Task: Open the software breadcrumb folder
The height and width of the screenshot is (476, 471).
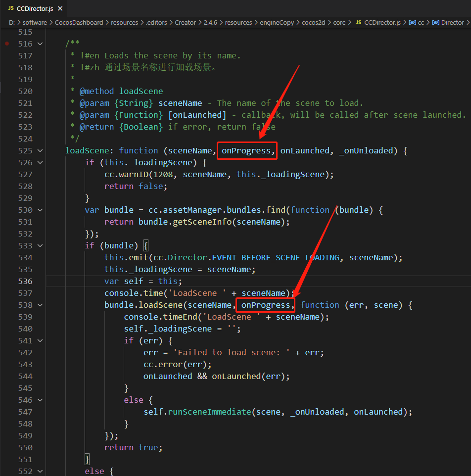Action: coord(35,22)
